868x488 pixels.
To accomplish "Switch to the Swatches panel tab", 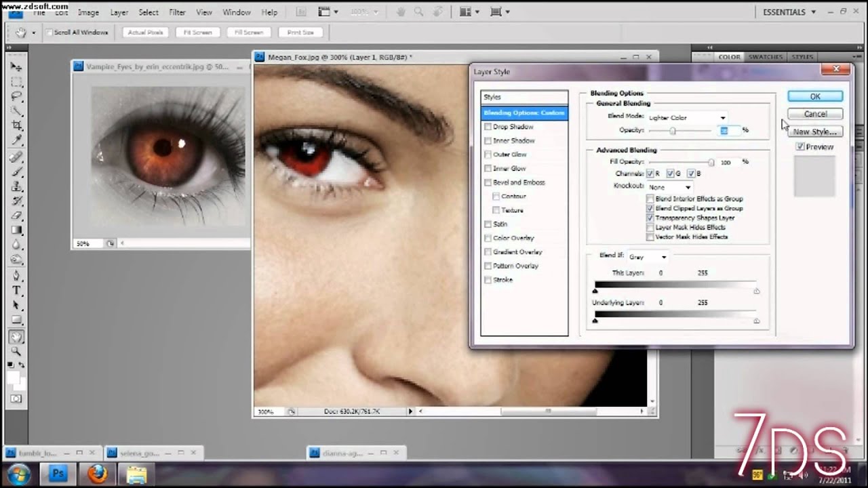I will click(x=765, y=57).
